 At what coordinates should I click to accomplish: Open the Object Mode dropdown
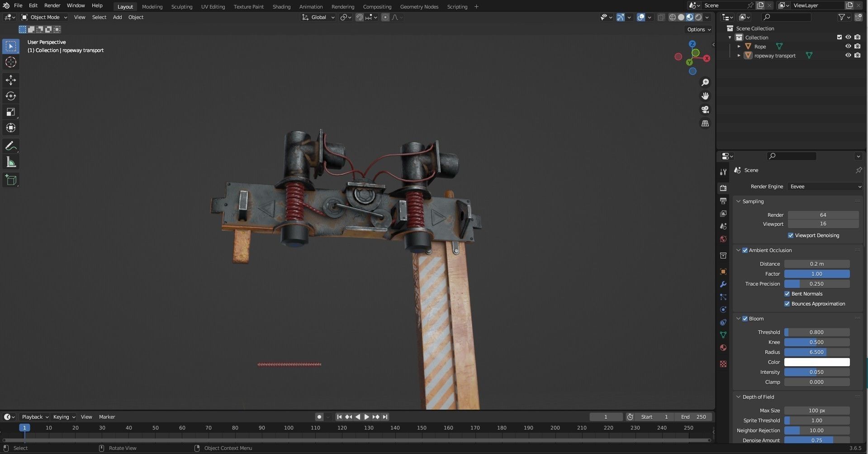44,17
